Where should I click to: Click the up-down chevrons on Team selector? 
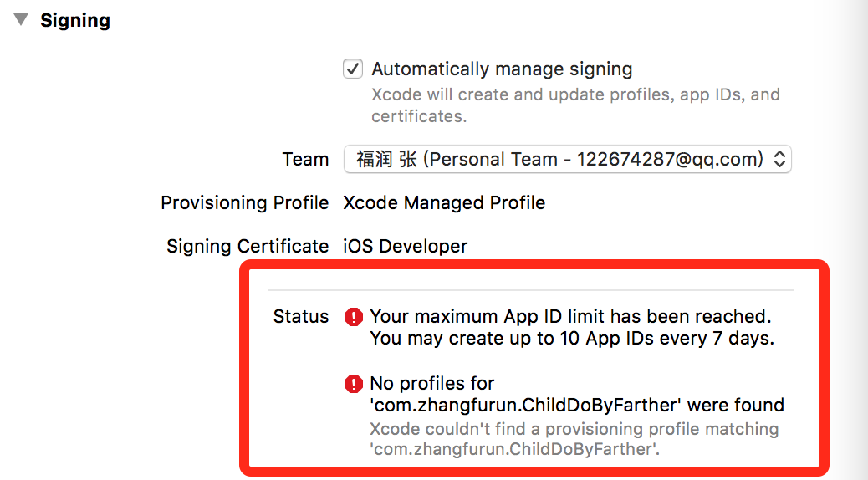[779, 159]
